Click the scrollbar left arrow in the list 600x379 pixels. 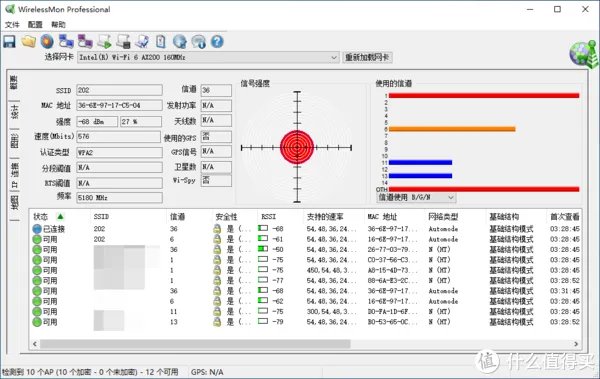click(x=35, y=344)
